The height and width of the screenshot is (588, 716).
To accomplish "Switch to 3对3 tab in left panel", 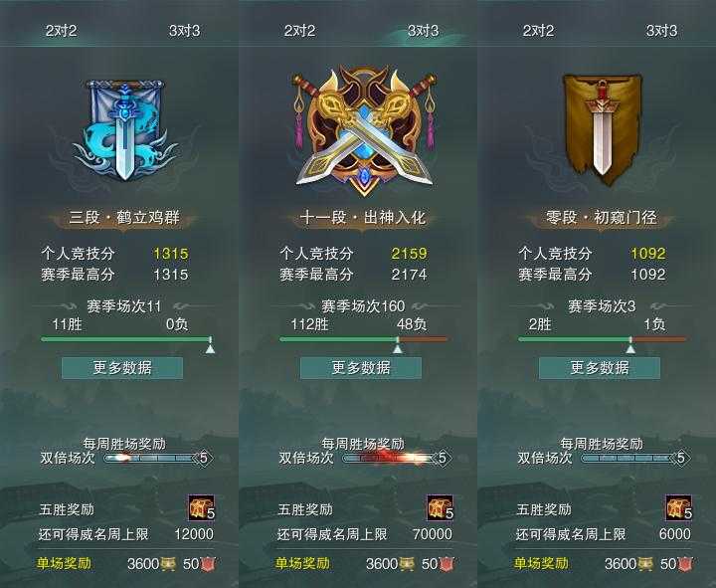I will tap(185, 31).
